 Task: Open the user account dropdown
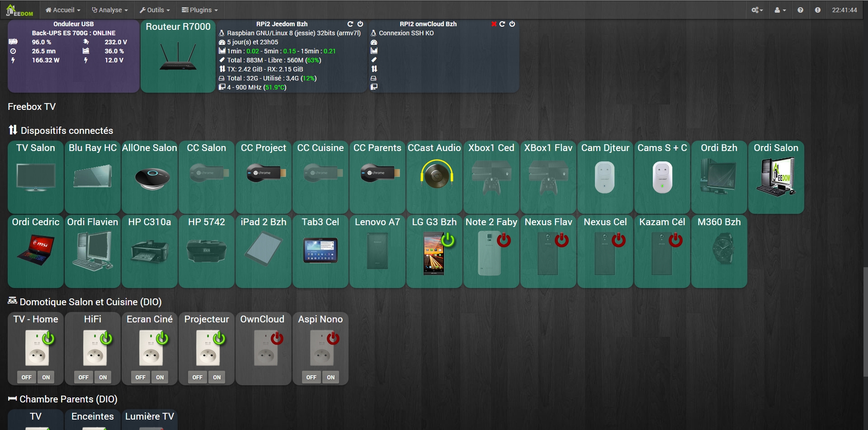click(780, 10)
